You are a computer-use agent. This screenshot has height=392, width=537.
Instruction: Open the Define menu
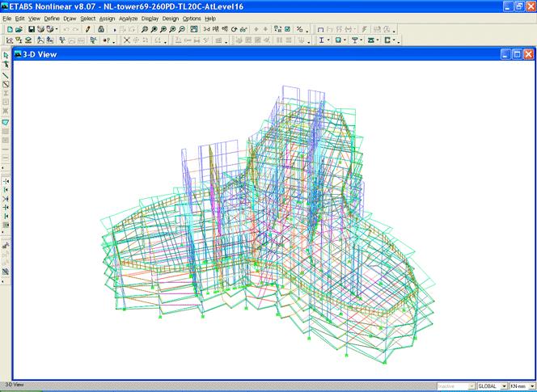52,18
